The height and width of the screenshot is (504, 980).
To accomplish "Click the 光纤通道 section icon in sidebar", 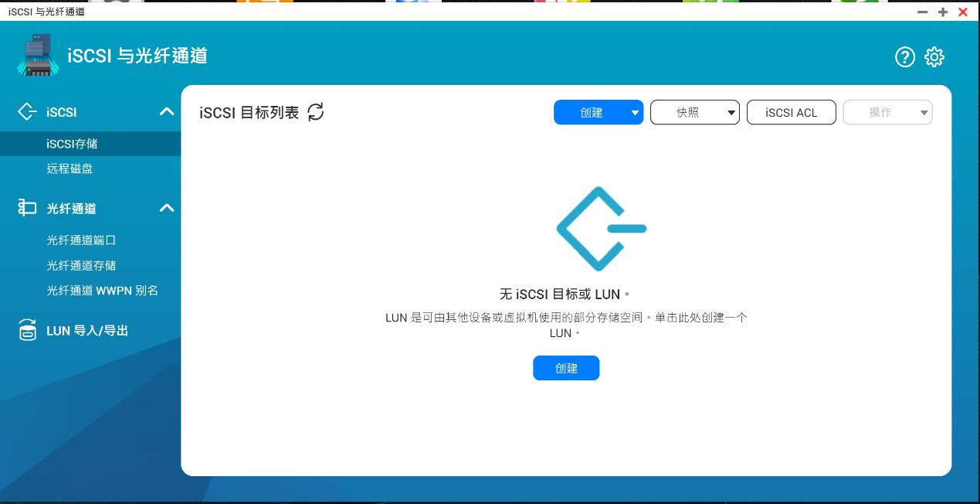I will 27,207.
